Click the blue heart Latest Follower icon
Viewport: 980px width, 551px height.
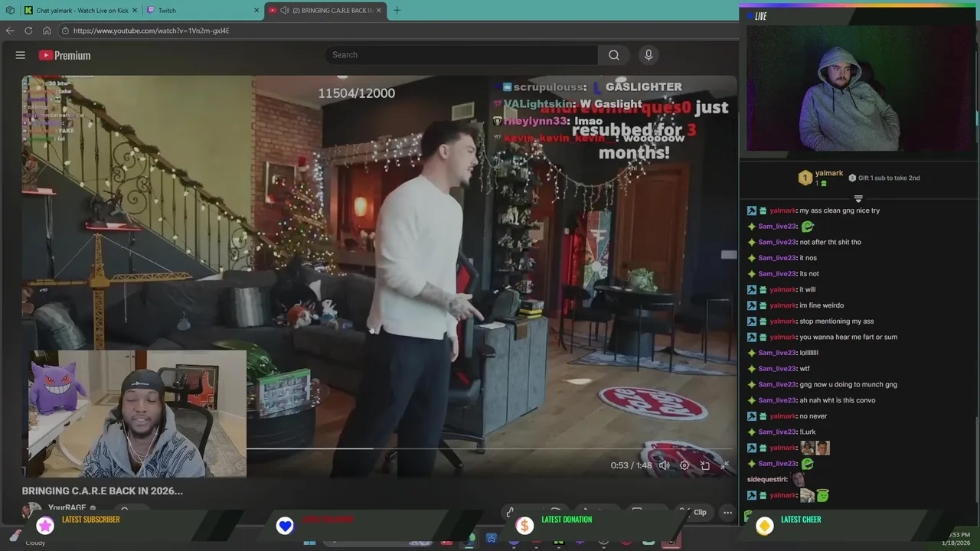tap(285, 525)
